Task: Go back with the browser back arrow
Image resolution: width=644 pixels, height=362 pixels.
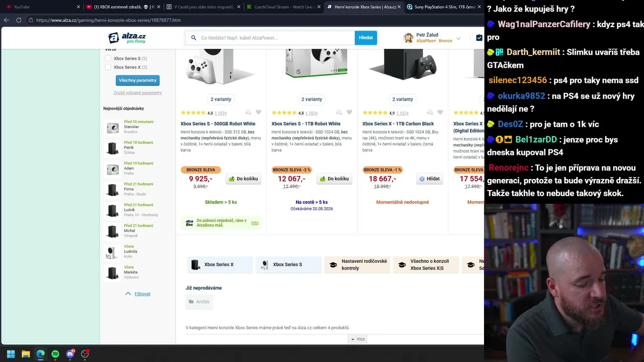Action: [7, 20]
